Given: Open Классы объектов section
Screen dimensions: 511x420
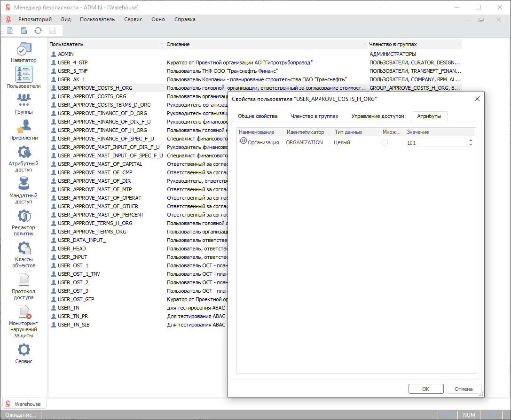Looking at the screenshot, I should (24, 248).
